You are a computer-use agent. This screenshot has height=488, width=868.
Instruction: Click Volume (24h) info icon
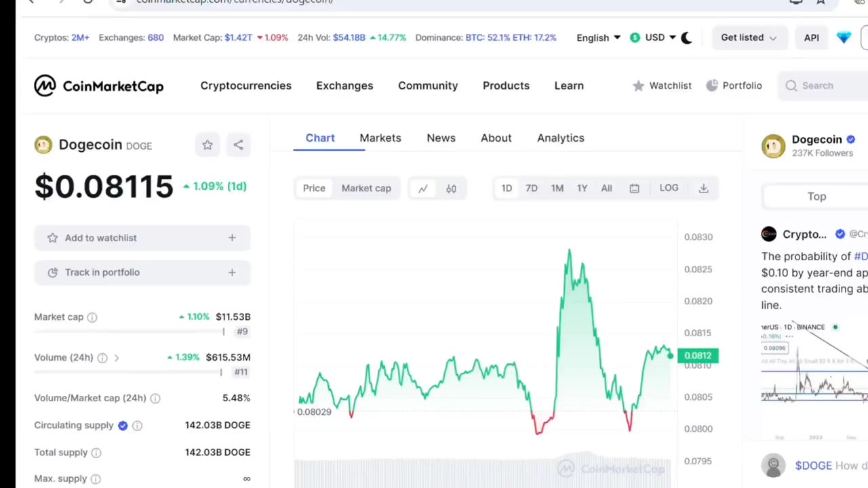tap(102, 358)
